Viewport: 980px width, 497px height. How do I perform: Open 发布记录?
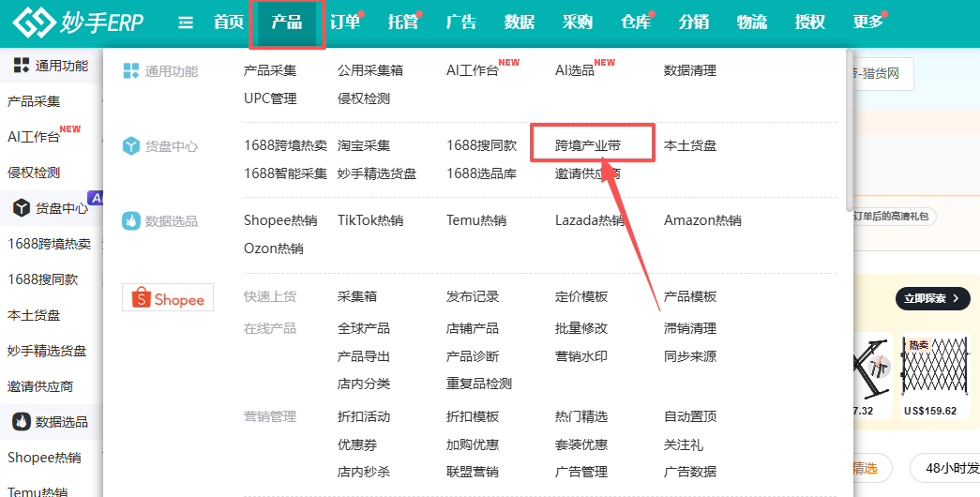click(473, 296)
